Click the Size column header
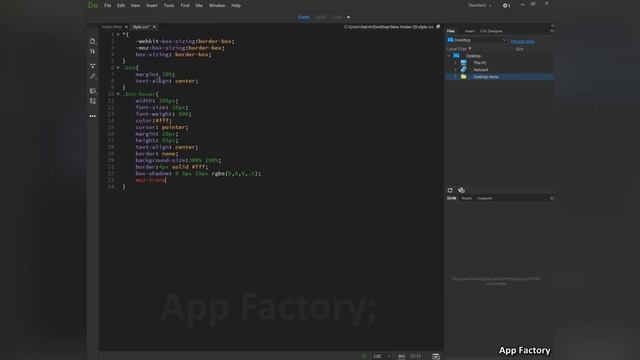 tap(519, 49)
